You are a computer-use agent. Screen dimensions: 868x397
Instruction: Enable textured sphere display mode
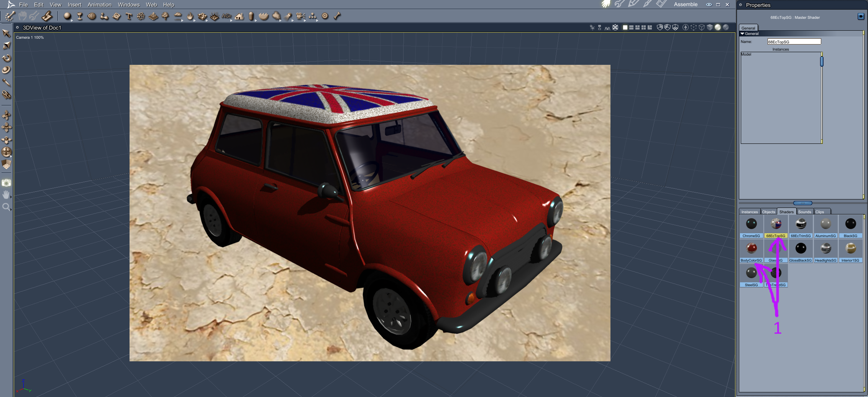pyautogui.click(x=725, y=27)
